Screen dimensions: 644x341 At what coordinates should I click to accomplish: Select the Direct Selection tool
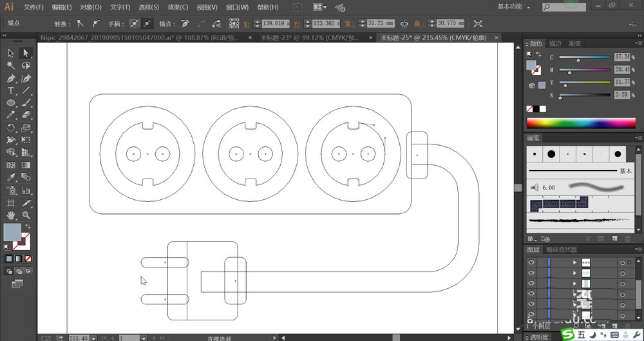(x=26, y=53)
